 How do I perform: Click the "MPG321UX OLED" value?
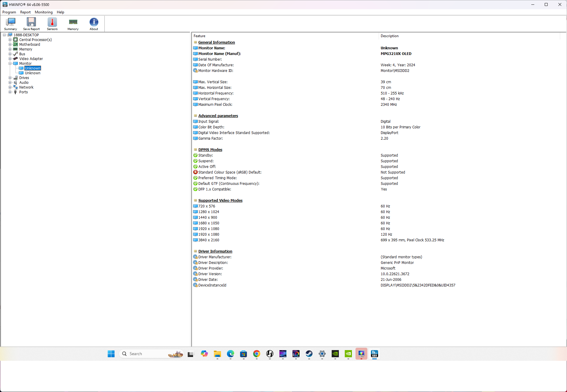tap(396, 54)
